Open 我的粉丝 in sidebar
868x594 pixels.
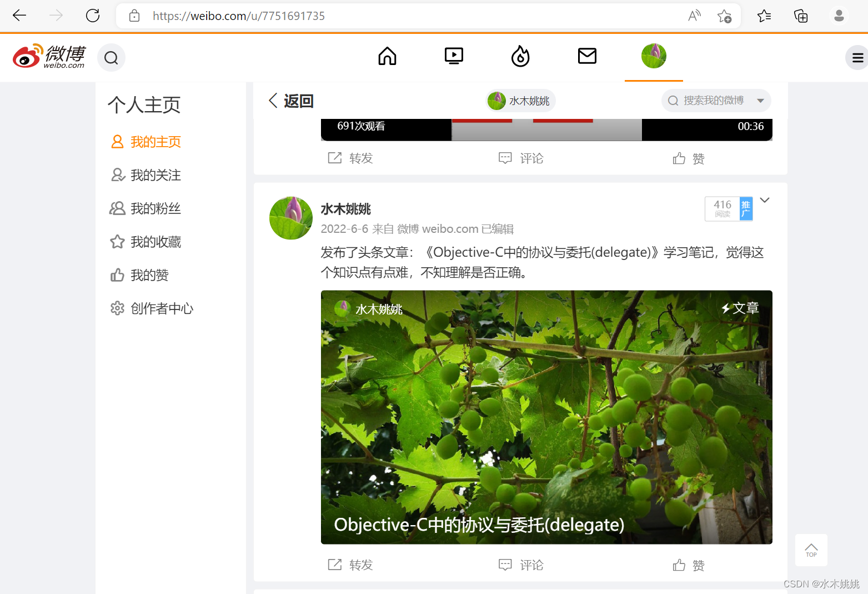(145, 208)
